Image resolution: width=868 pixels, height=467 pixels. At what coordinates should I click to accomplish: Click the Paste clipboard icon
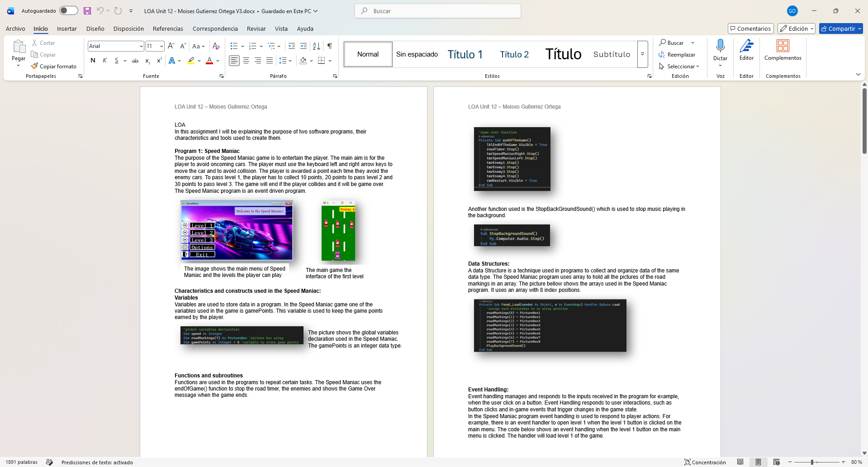pos(19,46)
